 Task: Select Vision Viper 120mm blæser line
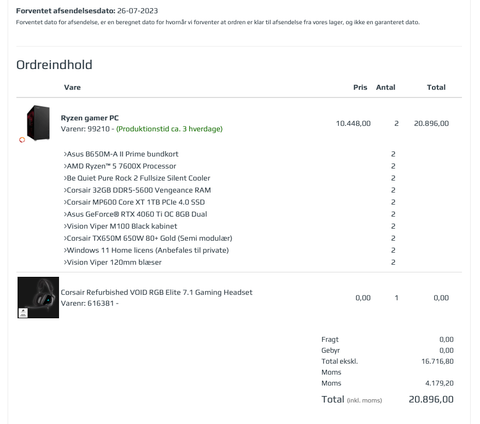pyautogui.click(x=113, y=262)
